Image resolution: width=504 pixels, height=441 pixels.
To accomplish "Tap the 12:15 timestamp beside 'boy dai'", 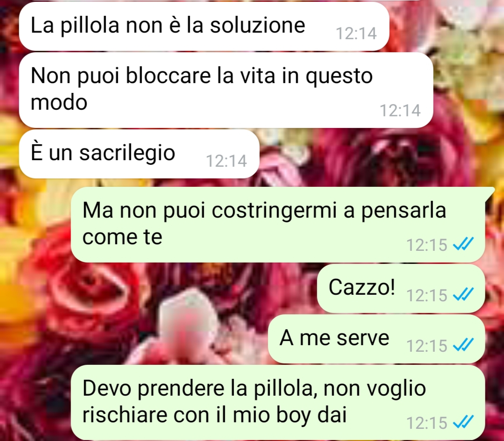I will pyautogui.click(x=427, y=423).
